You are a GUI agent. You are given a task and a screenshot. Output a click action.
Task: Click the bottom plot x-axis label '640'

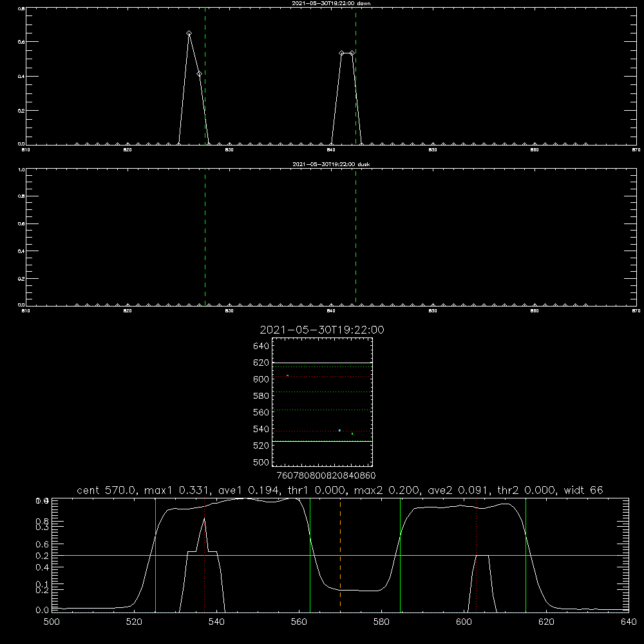tap(629, 622)
